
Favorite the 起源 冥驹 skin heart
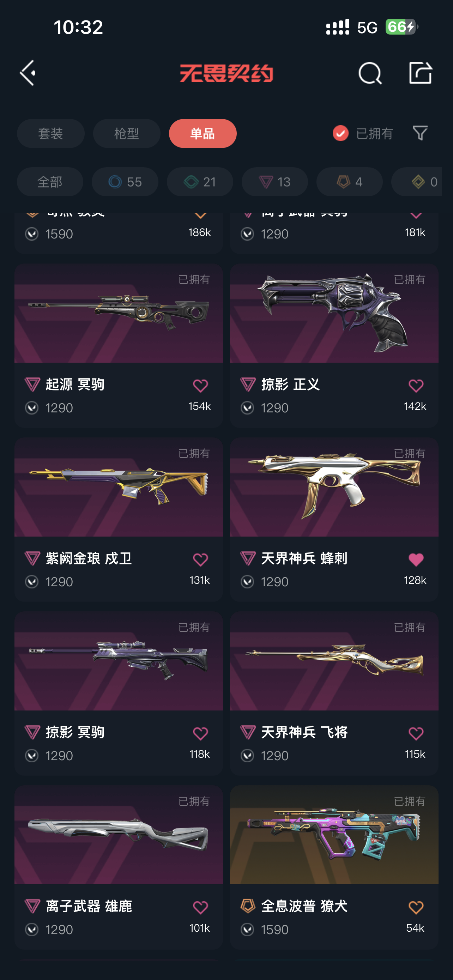200,386
